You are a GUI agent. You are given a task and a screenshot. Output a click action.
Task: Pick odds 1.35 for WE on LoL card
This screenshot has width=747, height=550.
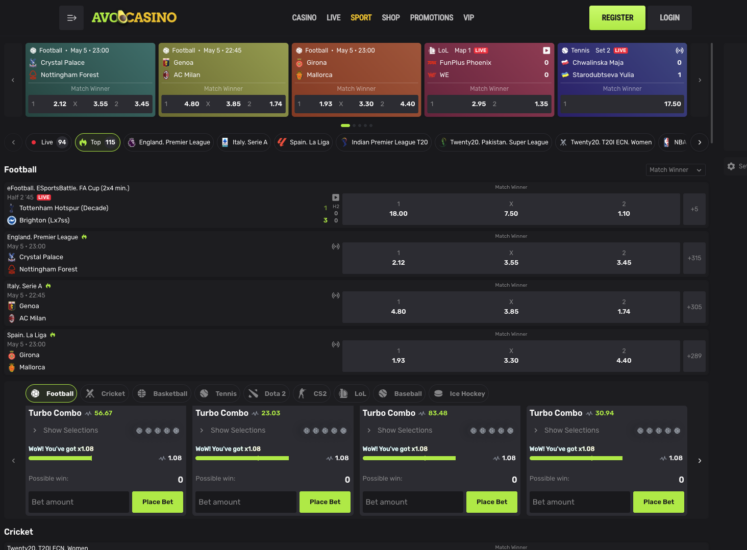click(521, 104)
